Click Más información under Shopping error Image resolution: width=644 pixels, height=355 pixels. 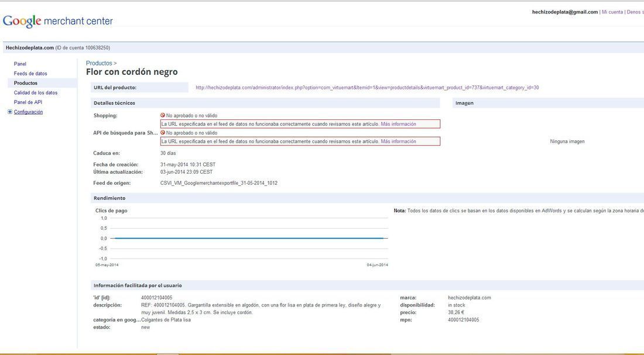pyautogui.click(x=398, y=124)
